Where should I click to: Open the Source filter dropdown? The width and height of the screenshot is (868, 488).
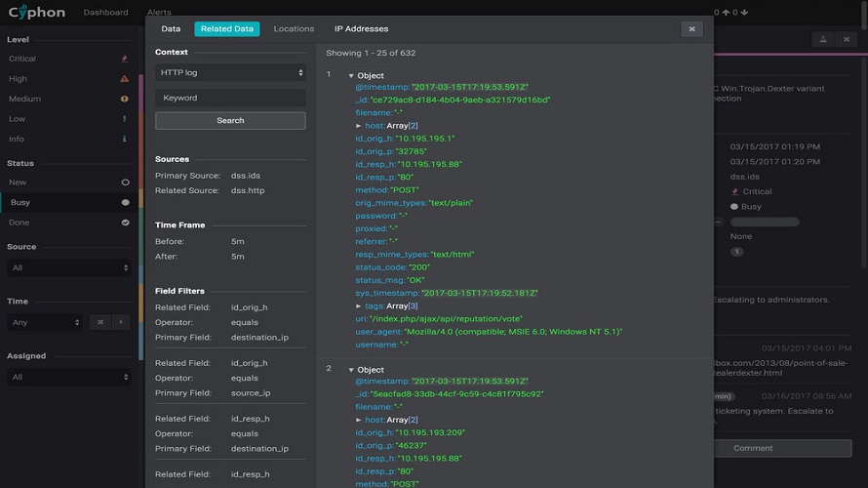68,267
